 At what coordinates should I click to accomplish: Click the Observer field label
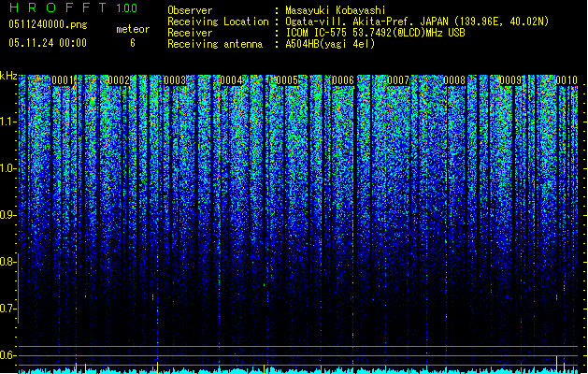(x=190, y=10)
